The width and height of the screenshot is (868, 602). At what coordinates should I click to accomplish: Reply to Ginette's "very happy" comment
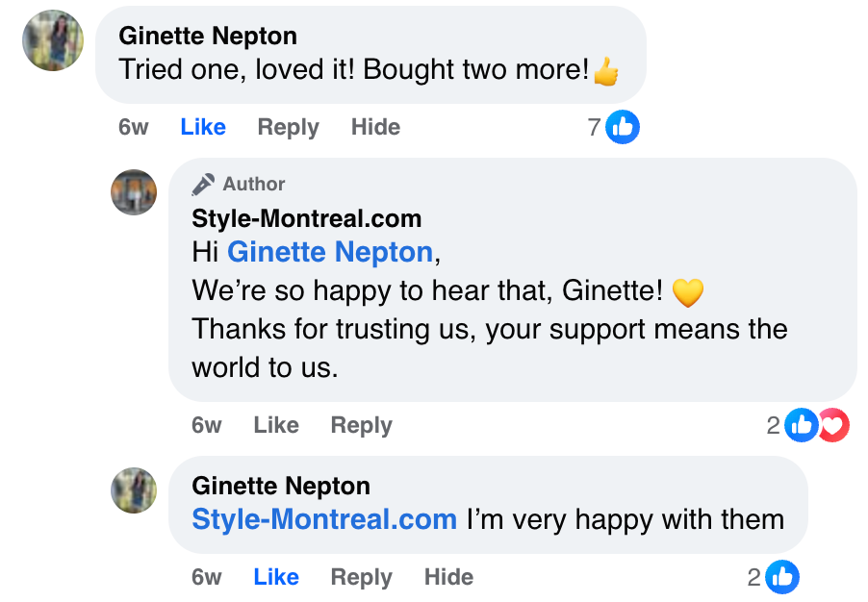point(361,577)
